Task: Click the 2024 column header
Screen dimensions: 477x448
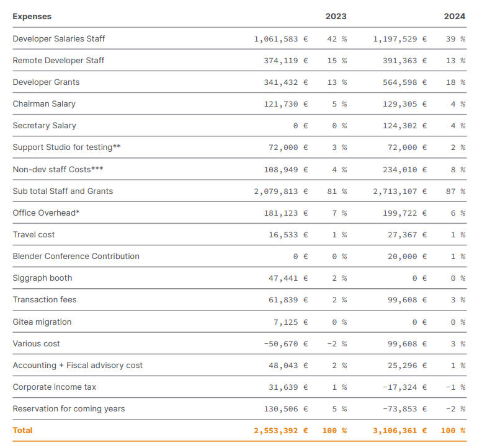Action: coord(454,17)
